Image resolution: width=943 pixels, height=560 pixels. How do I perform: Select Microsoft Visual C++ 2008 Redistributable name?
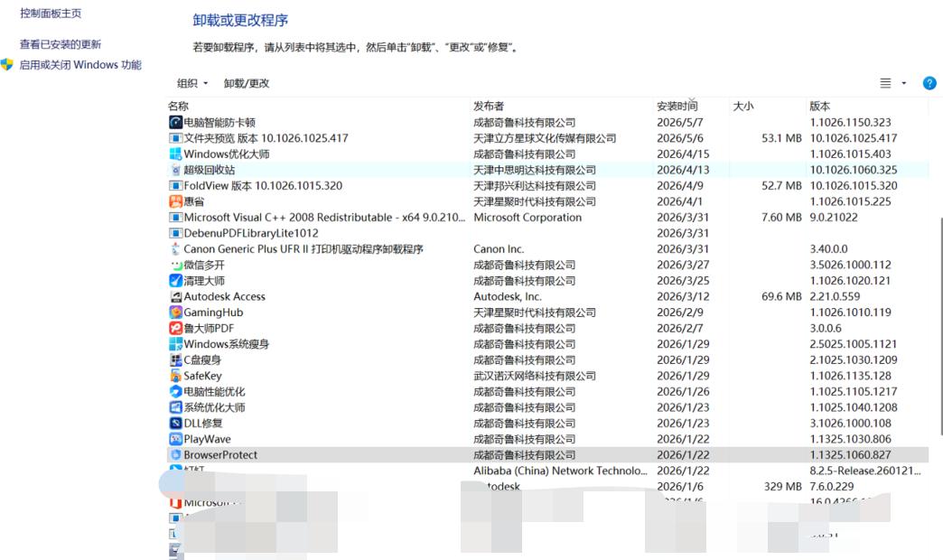point(324,217)
